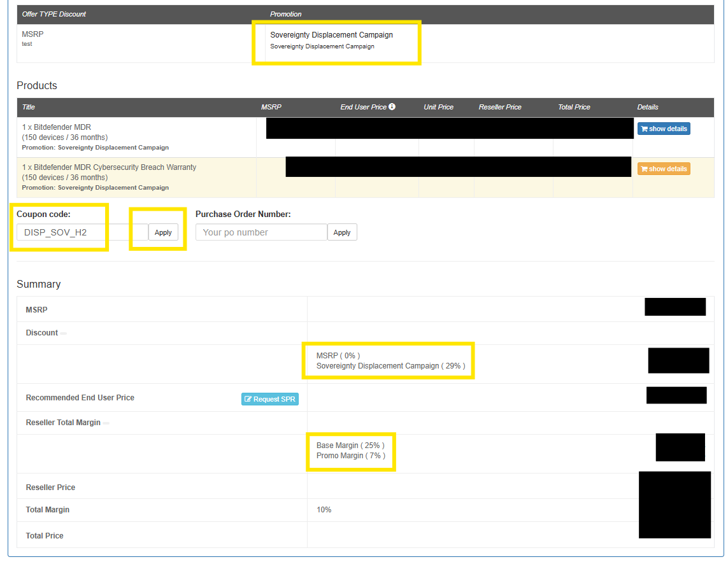Click the Title column header
This screenshot has width=728, height=562.
tap(28, 107)
